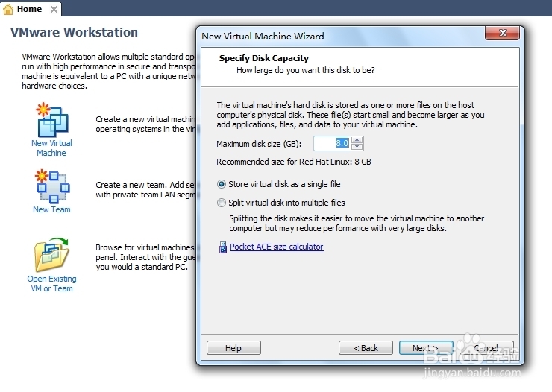The height and width of the screenshot is (392, 552).
Task: Click 'Recommended size for Red Hat Linux: 8 GB'
Action: (x=294, y=162)
